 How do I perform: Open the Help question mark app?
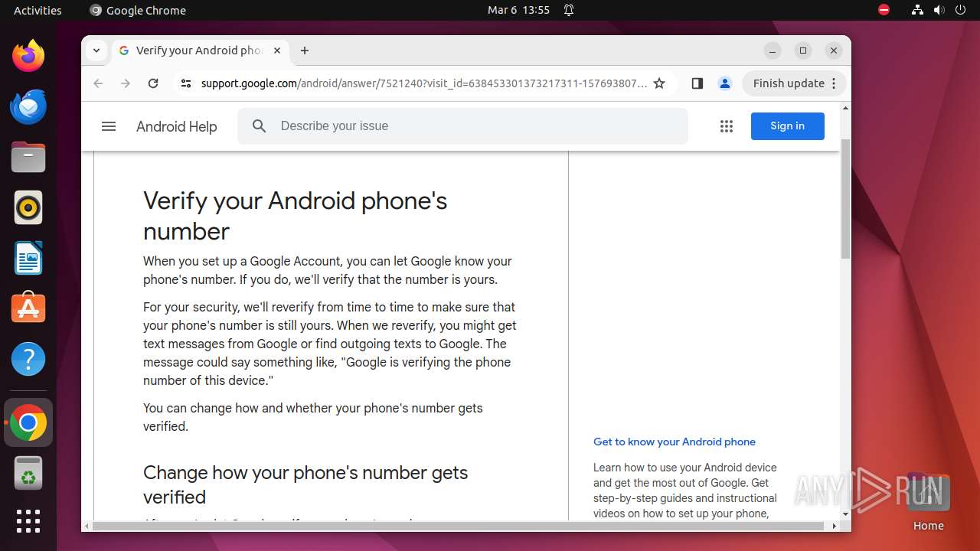pos(28,359)
